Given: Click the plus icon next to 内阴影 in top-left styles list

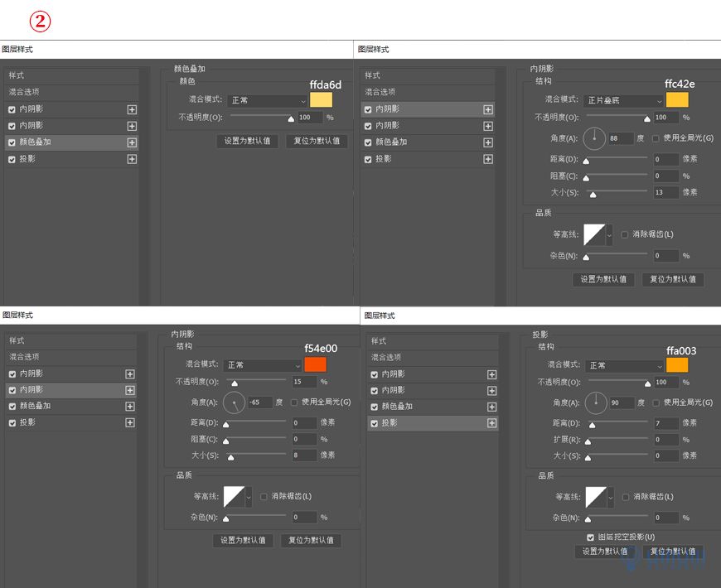Looking at the screenshot, I should (130, 108).
